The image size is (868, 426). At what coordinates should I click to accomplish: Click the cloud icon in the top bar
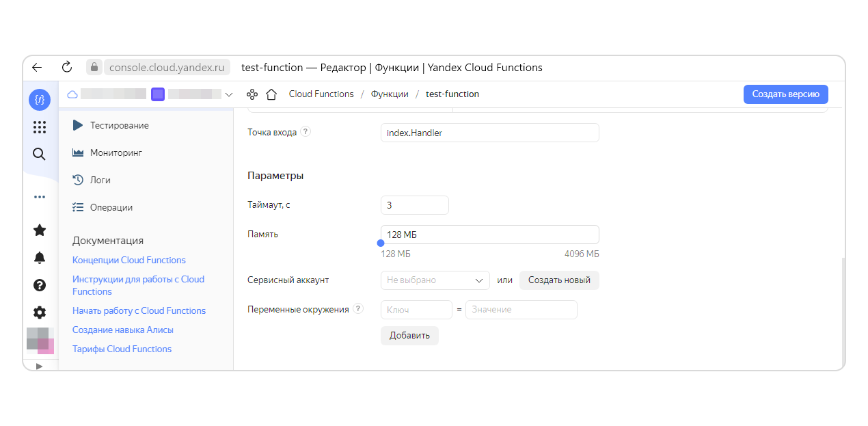72,94
